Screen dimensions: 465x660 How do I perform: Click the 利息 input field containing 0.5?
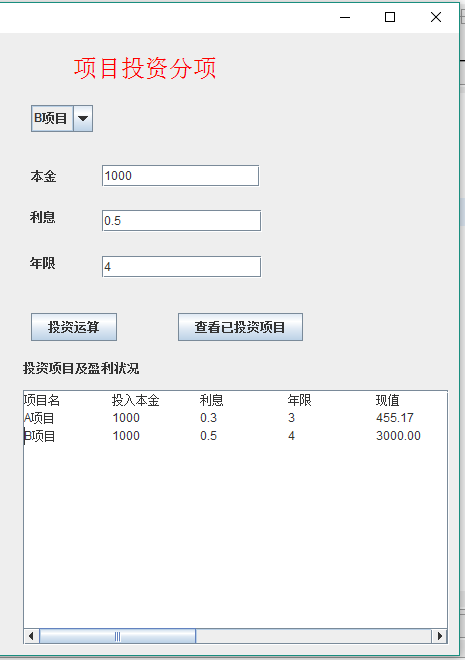181,221
